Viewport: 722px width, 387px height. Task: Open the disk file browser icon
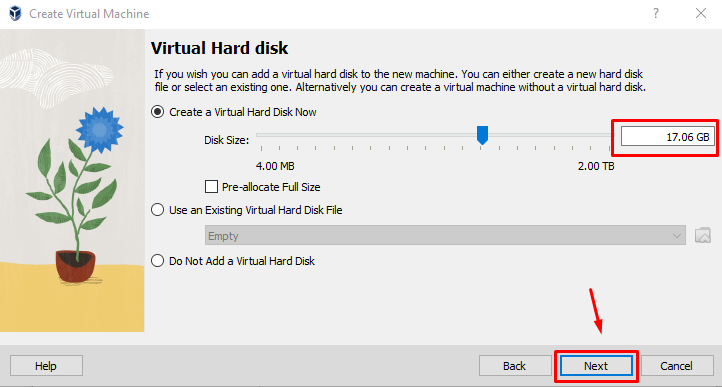click(703, 235)
